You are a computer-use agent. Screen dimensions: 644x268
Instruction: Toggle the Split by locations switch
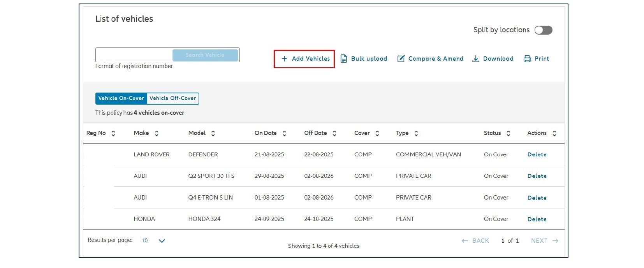click(x=544, y=30)
